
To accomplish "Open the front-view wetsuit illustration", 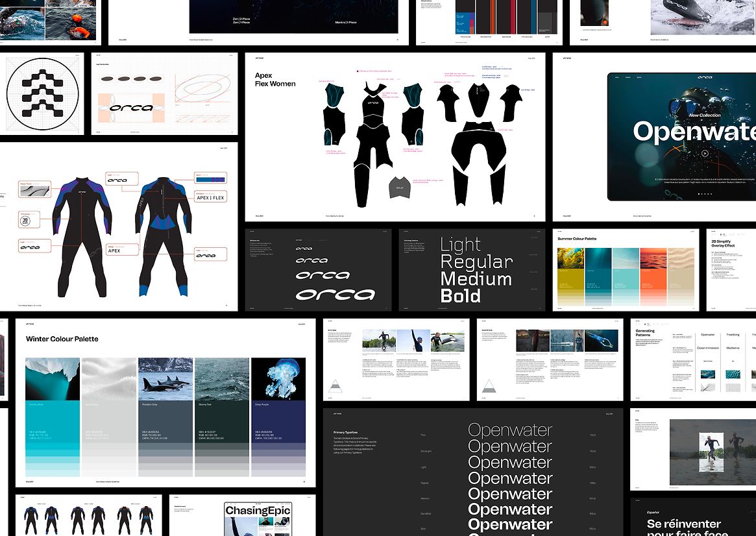I will (x=81, y=238).
